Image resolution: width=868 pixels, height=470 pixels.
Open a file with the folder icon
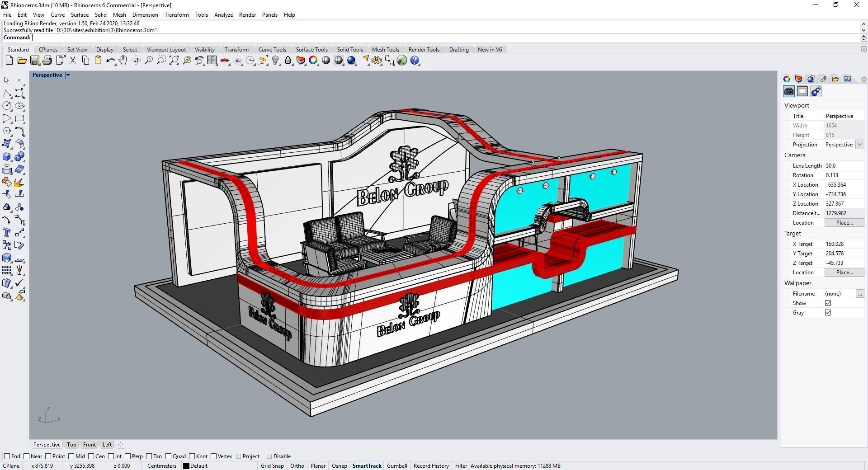coord(22,61)
